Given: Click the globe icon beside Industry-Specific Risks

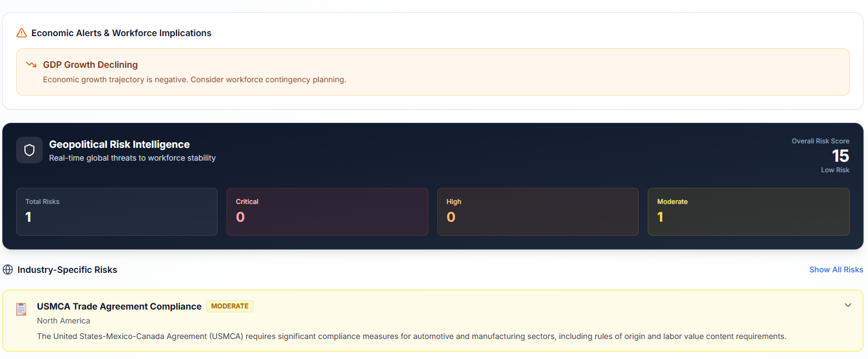Looking at the screenshot, I should 8,270.
